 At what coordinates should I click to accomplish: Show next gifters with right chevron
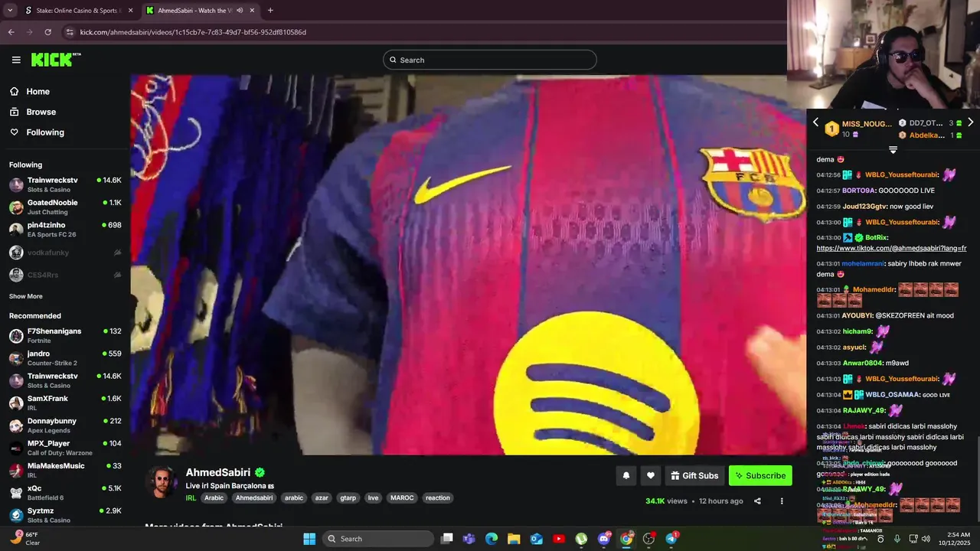(x=970, y=122)
